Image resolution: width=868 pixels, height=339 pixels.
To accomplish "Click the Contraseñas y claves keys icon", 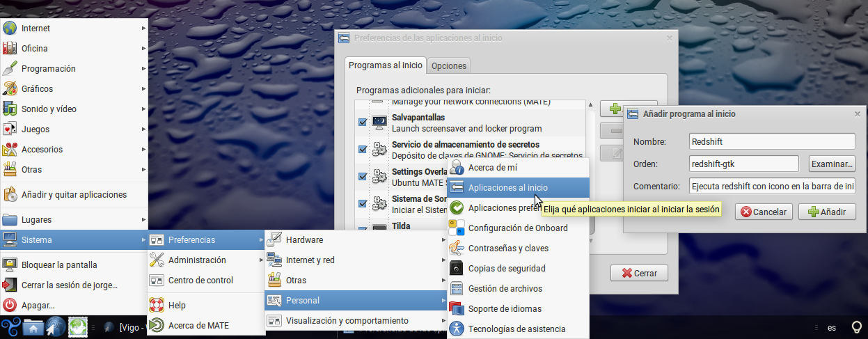I will [x=457, y=248].
